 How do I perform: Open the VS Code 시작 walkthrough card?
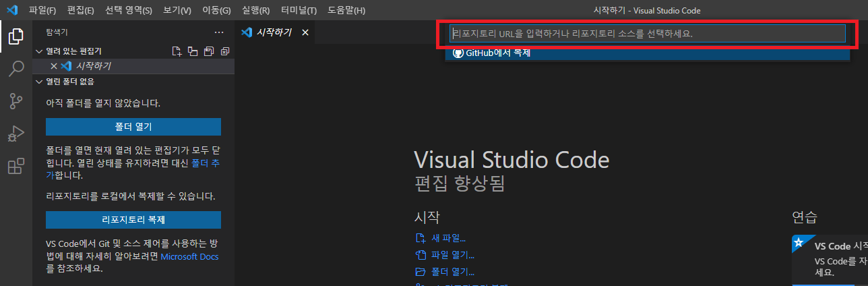click(x=830, y=260)
